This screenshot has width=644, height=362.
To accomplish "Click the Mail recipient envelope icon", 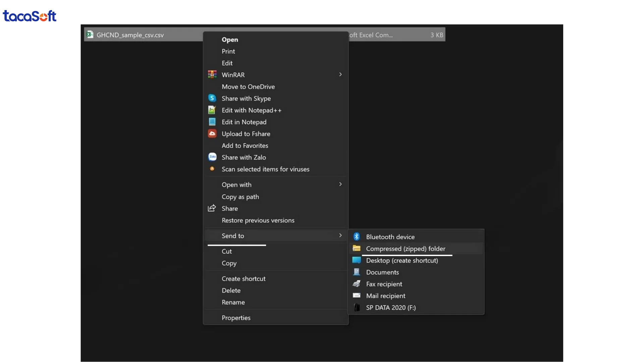I will point(357,295).
